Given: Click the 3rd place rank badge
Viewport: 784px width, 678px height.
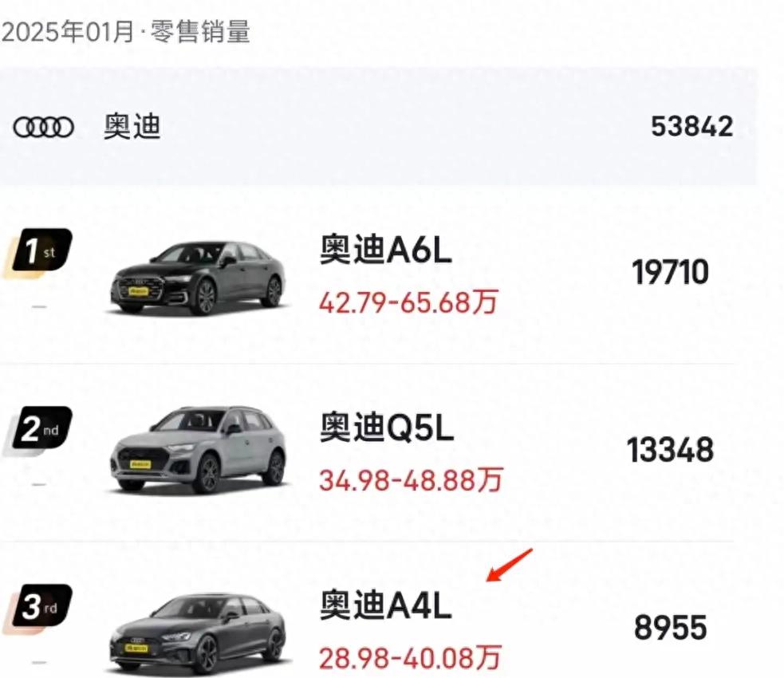Looking at the screenshot, I should [x=40, y=609].
